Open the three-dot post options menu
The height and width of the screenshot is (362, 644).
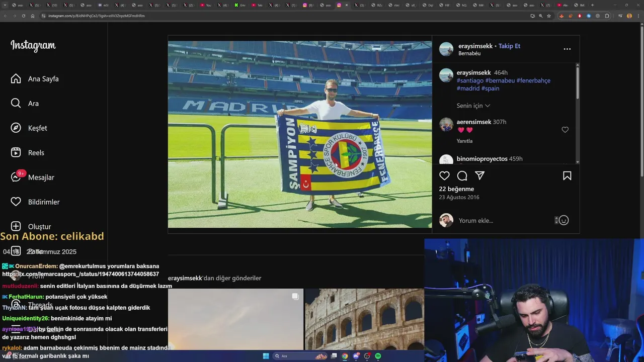pyautogui.click(x=567, y=49)
